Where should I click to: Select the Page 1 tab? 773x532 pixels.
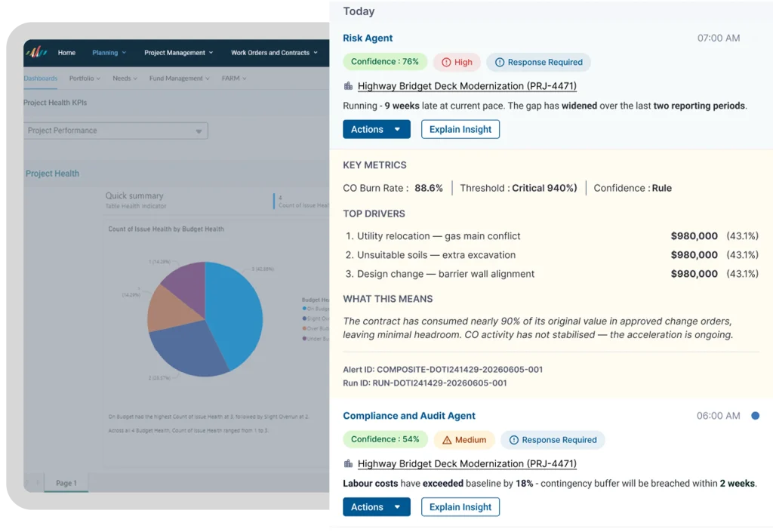[66, 483]
